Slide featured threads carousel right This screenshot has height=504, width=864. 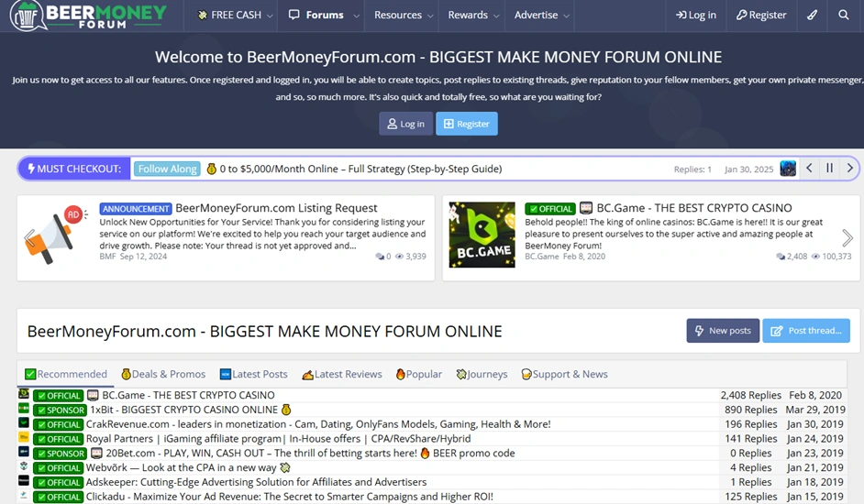[847, 238]
